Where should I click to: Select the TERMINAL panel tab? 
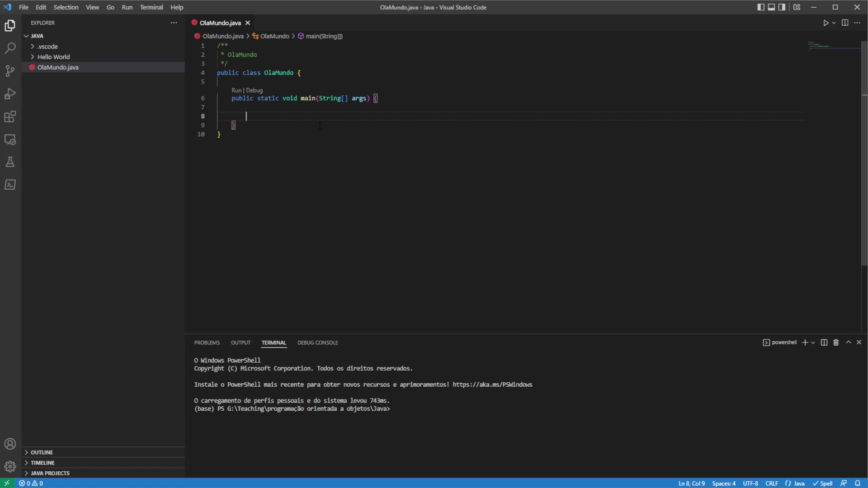click(274, 343)
